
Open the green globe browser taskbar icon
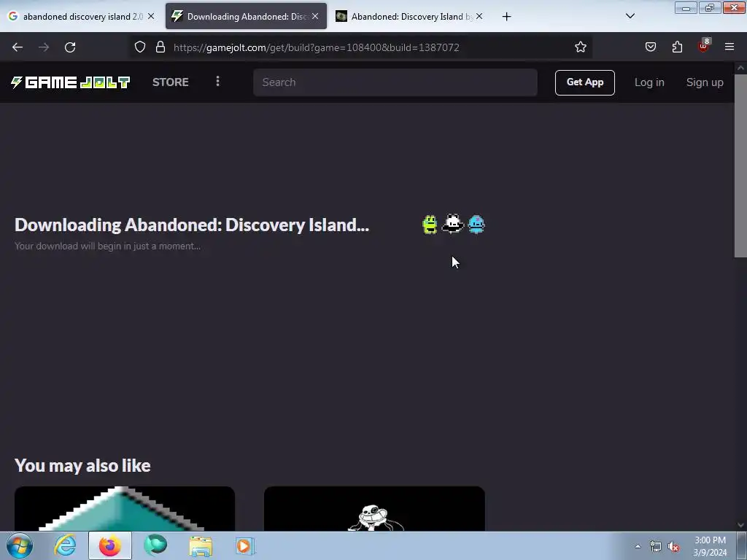coord(155,545)
